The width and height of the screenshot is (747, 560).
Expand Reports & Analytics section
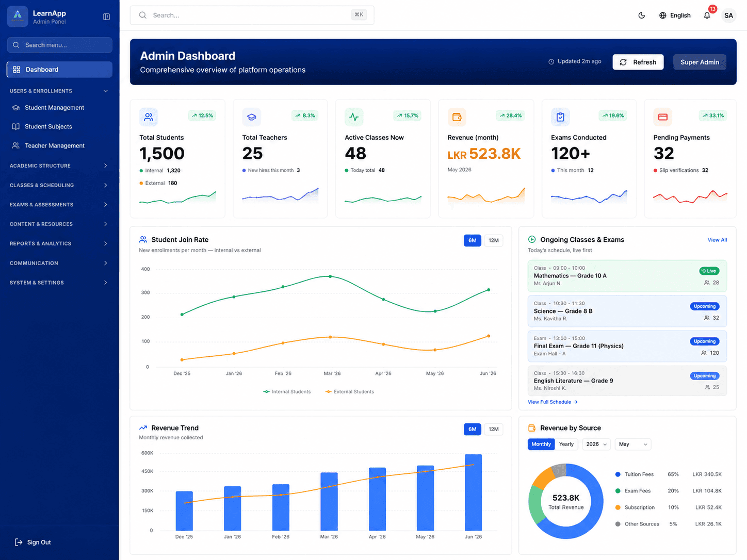click(59, 244)
